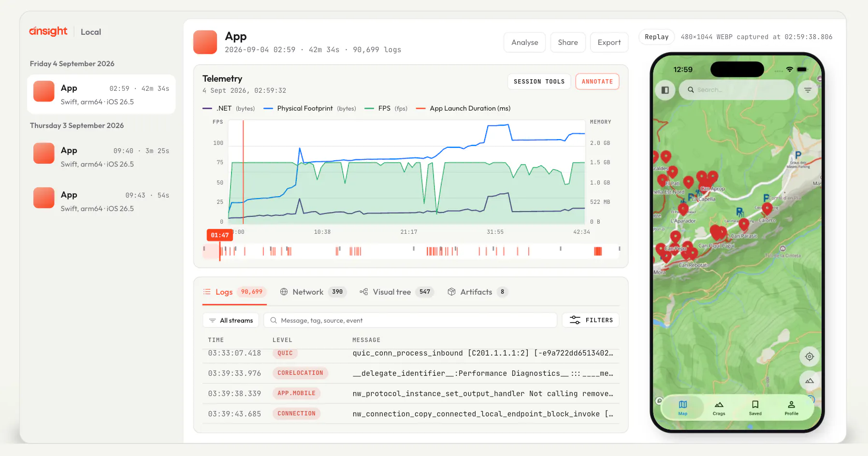
Task: Open the All streams dropdown
Action: tap(231, 320)
